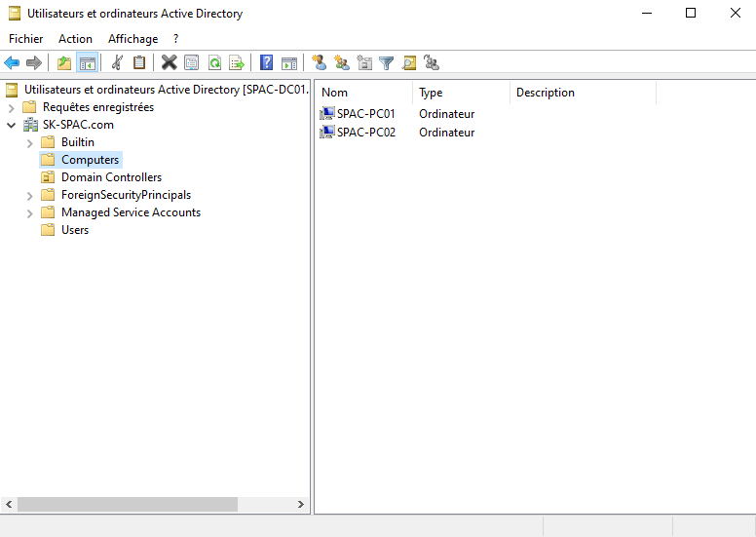Create a new group via toolbar icon
The width and height of the screenshot is (756, 537).
coord(341,63)
